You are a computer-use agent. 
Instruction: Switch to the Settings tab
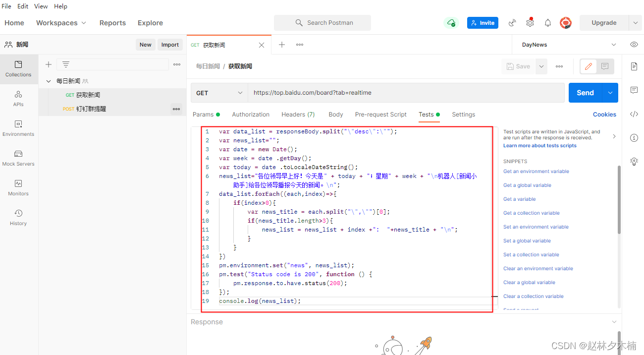pos(464,115)
